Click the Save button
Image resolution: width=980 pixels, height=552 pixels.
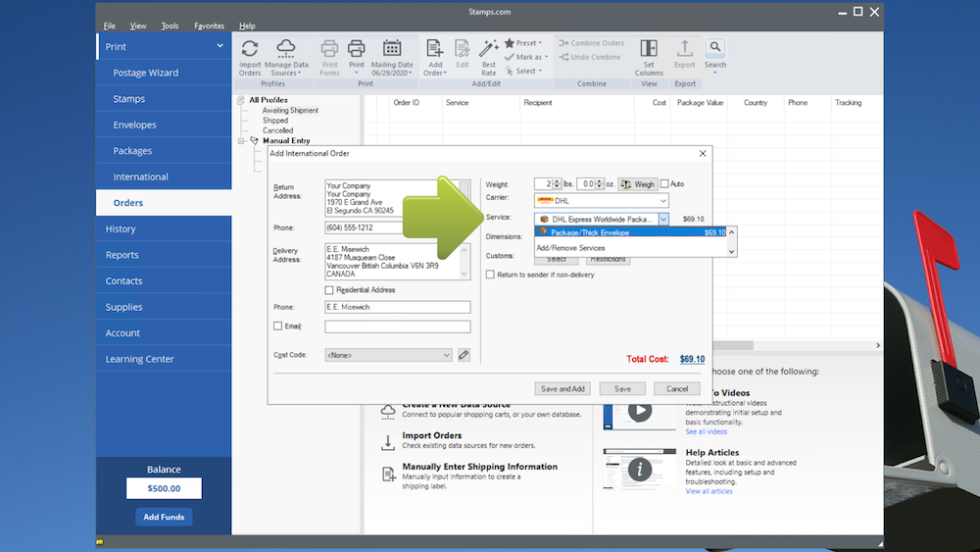coord(622,389)
